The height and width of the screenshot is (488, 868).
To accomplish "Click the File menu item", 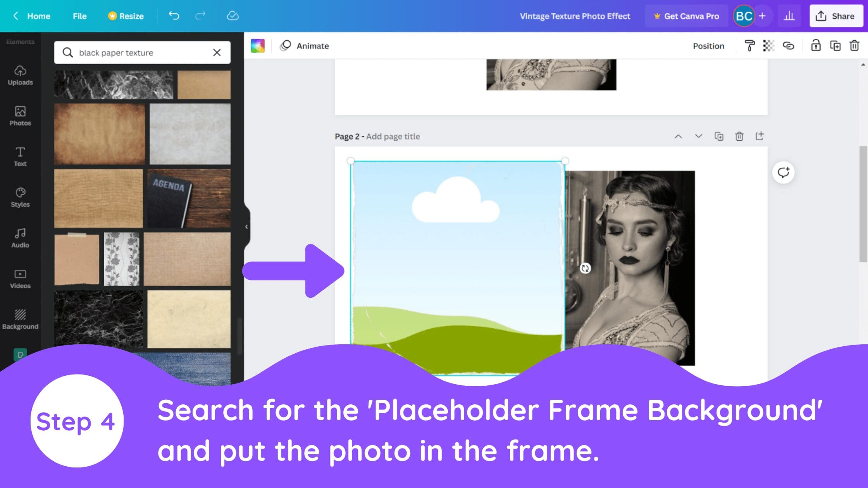I will 79,16.
